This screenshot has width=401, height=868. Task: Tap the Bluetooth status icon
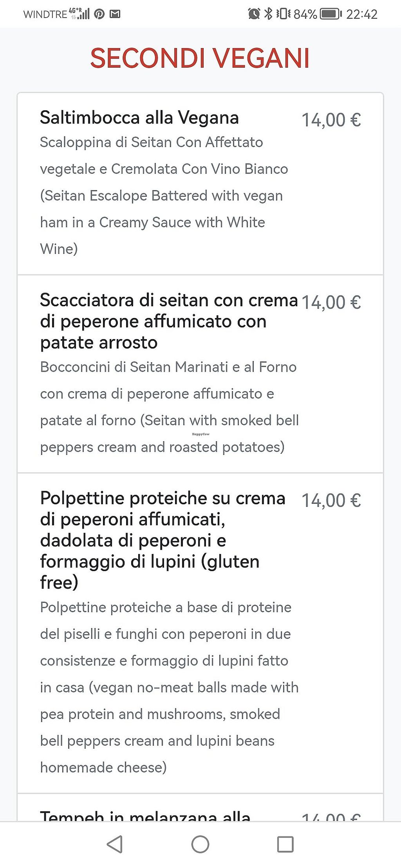(x=268, y=14)
